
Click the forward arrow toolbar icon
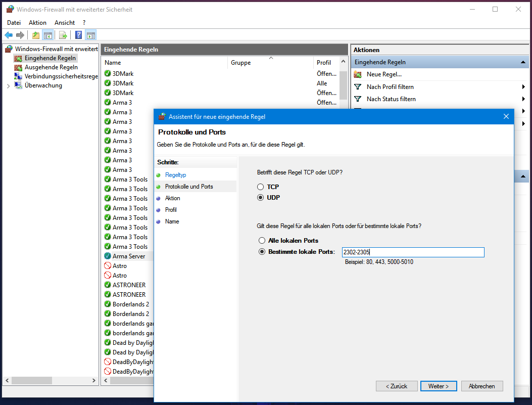point(20,35)
